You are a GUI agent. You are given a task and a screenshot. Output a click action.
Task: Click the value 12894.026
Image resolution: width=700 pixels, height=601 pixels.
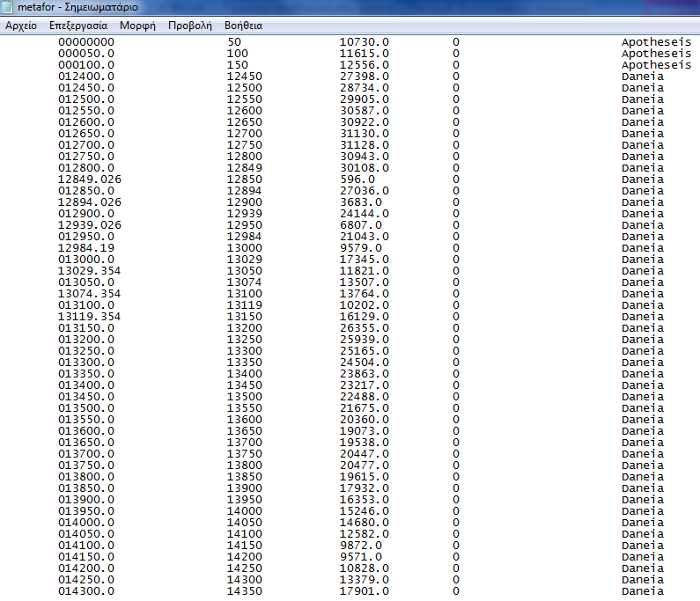pos(90,202)
